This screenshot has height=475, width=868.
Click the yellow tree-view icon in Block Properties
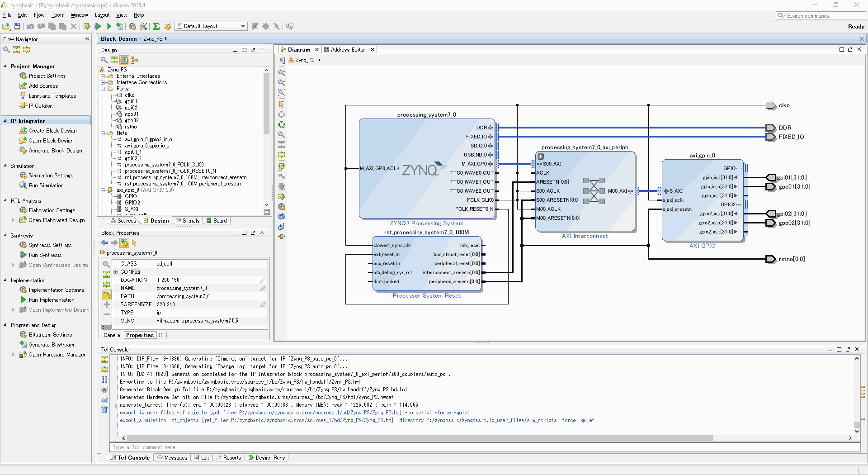point(107,295)
